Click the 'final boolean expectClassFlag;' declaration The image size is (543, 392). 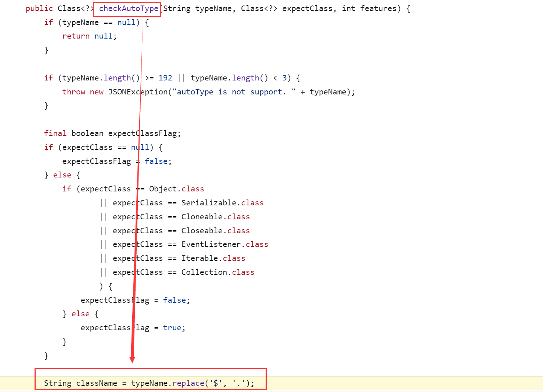point(112,133)
